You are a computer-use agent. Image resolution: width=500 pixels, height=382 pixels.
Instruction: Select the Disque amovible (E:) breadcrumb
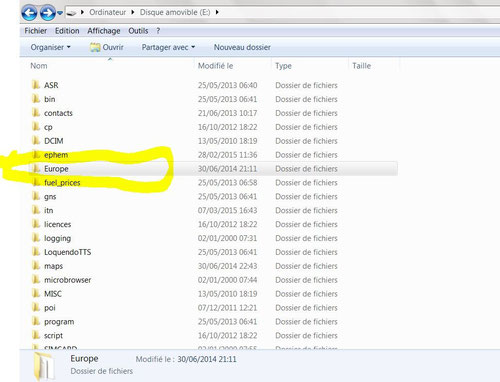[175, 12]
